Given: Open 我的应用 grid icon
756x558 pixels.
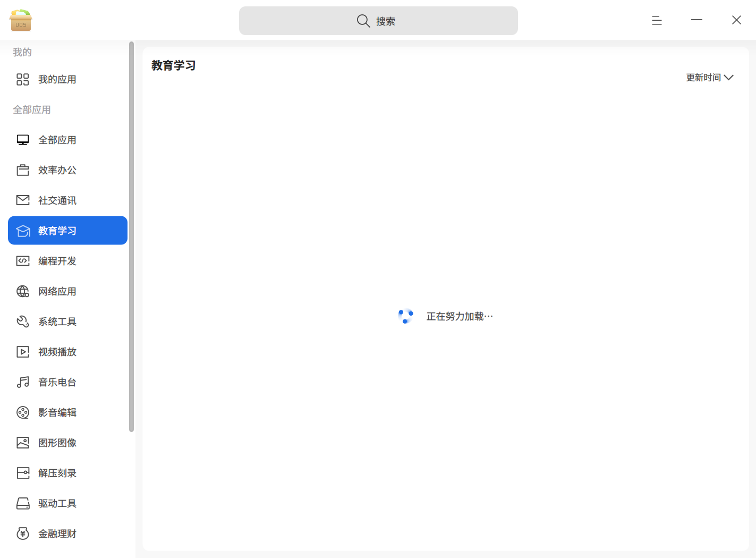Looking at the screenshot, I should [23, 80].
